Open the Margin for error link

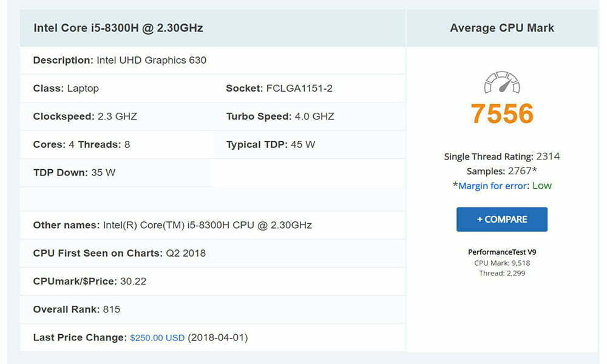point(492,186)
